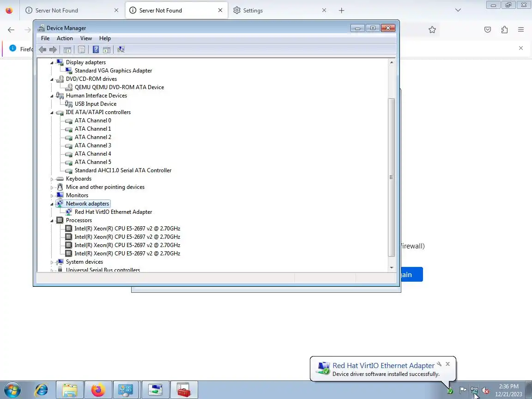Collapse the DVD/CD-ROM drives node
Screen dimensions: 532x399
[52, 79]
